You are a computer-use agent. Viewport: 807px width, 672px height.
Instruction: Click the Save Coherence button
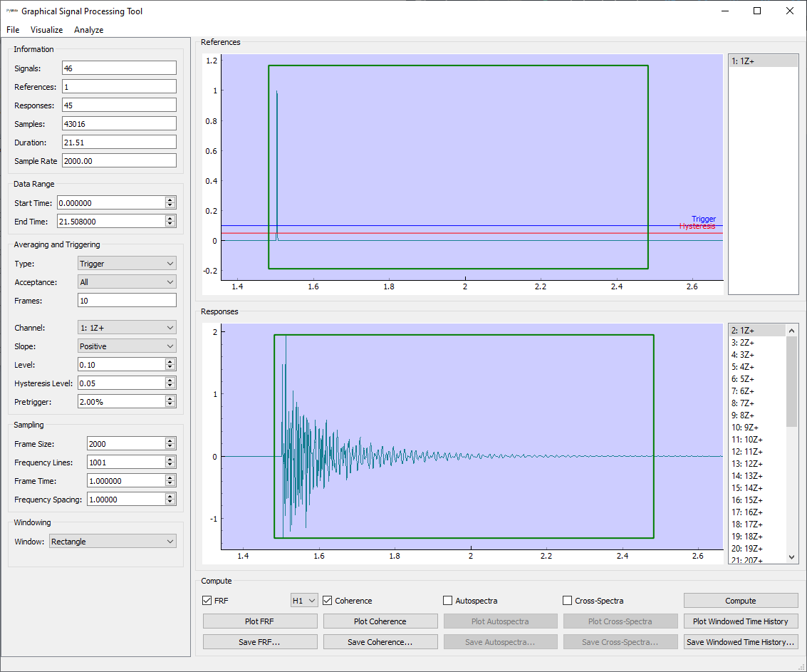(x=380, y=641)
